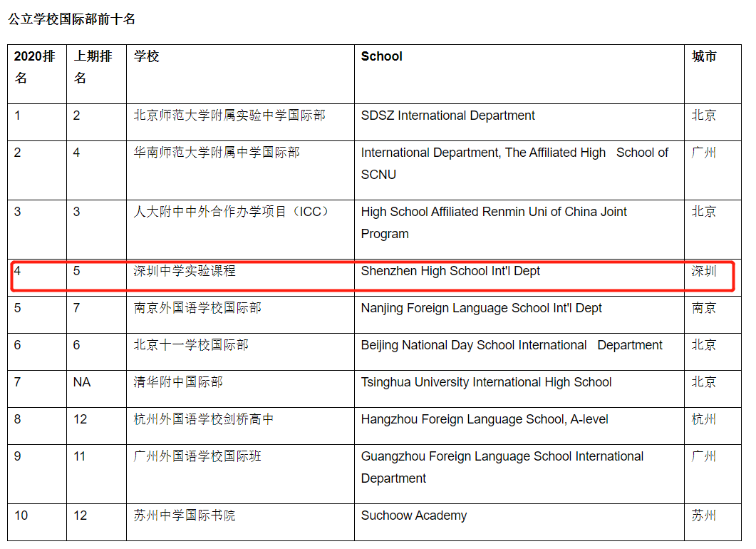Click 北京师范大学附属实验中学国际部 cell
This screenshot has width=756, height=549.
coord(229,116)
